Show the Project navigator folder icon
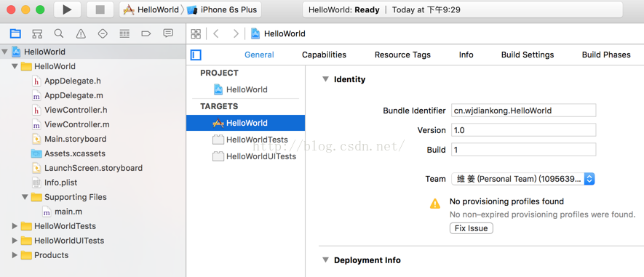 15,33
